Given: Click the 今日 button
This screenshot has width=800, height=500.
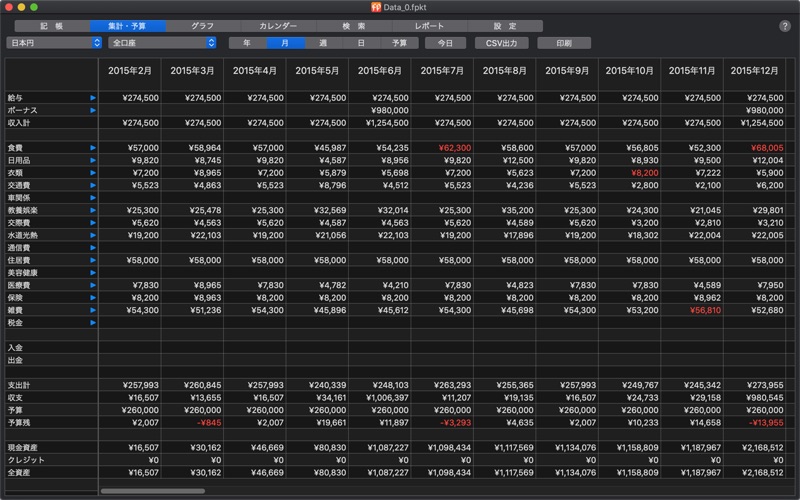Looking at the screenshot, I should coord(445,43).
